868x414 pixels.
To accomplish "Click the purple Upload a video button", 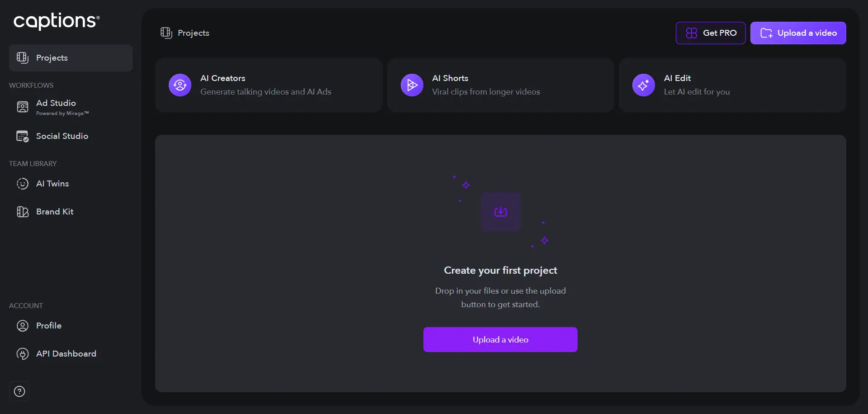I will 500,339.
